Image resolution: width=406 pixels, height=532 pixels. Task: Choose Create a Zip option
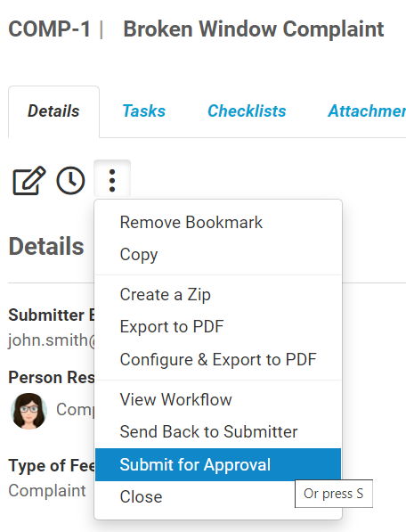[218, 294]
